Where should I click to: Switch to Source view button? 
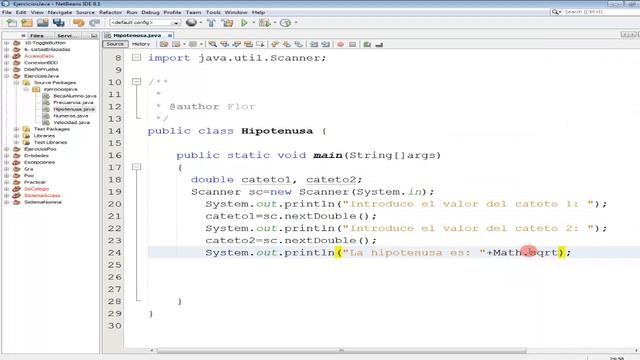pos(115,44)
